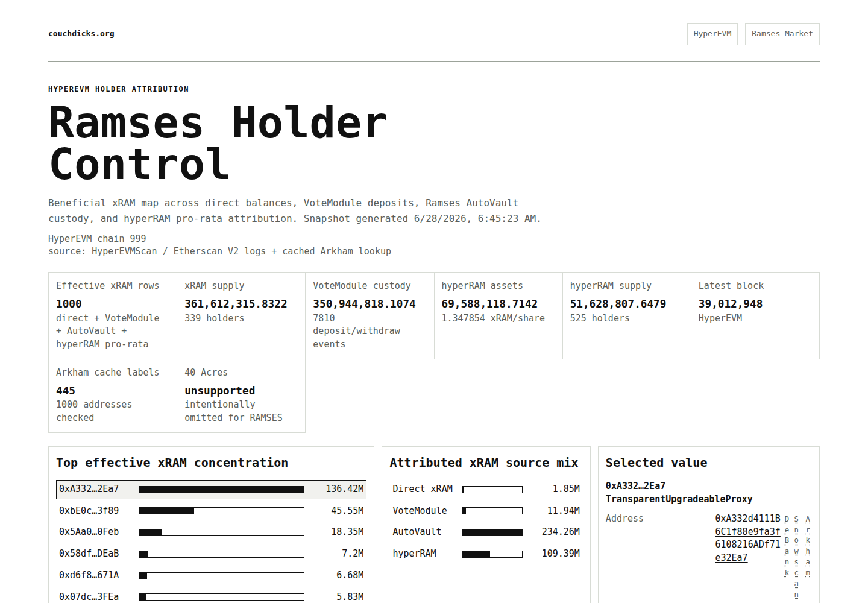Click the hyperRAM supply value 51,628,807.6479
Image resolution: width=868 pixels, height=603 pixels.
pyautogui.click(x=618, y=304)
